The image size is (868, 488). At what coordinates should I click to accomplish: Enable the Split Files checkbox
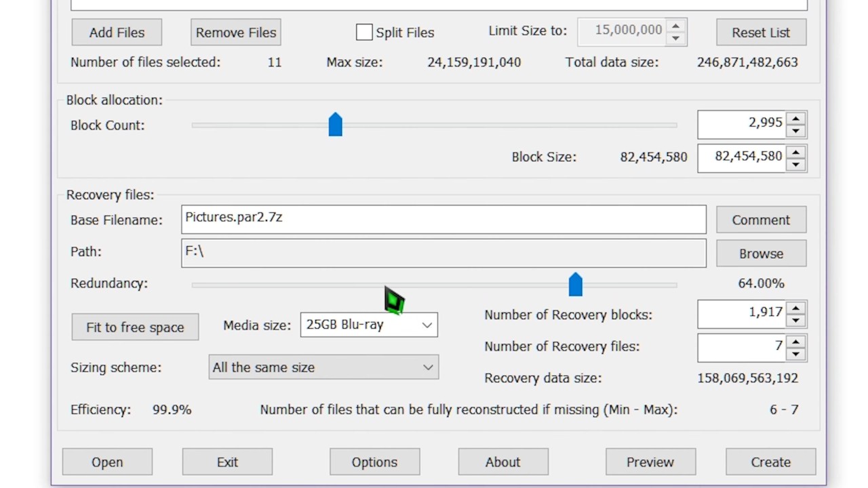click(x=364, y=33)
